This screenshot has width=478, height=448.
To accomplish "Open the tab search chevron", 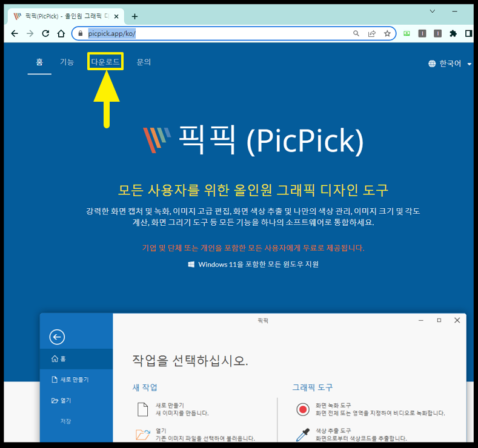I will (x=433, y=12).
